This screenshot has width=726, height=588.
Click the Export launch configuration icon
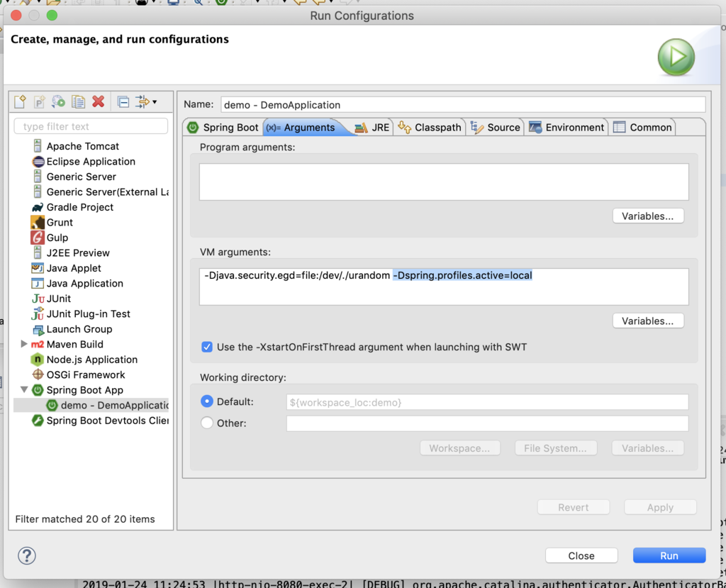pos(58,101)
